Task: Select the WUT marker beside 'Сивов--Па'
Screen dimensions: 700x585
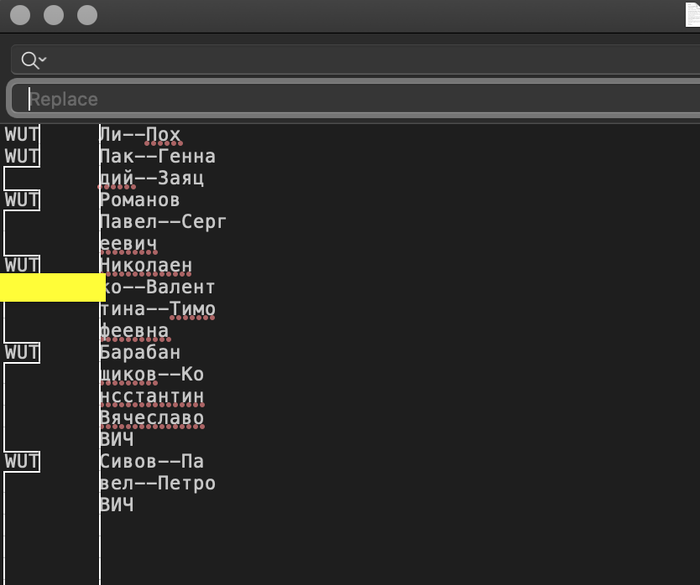Action: coord(21,461)
